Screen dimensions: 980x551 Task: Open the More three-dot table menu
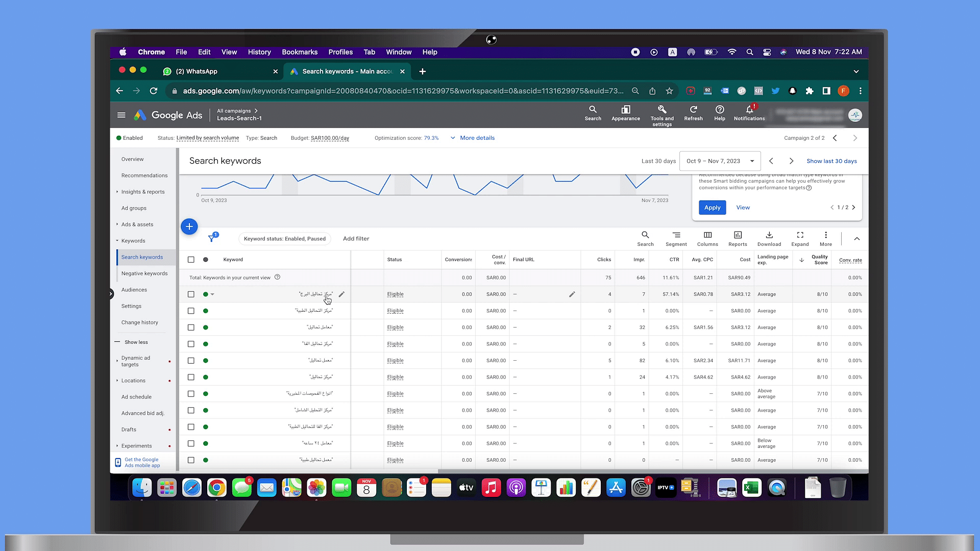coord(826,238)
